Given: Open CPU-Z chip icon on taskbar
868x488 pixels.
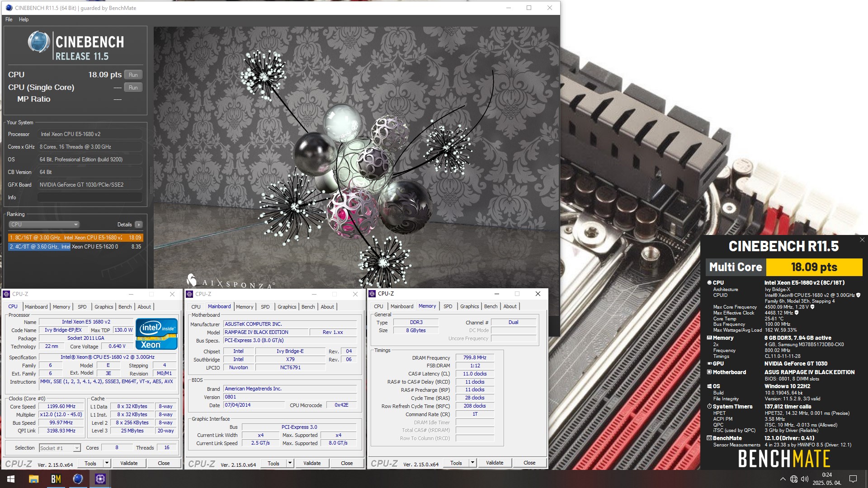Looking at the screenshot, I should pos(100,479).
